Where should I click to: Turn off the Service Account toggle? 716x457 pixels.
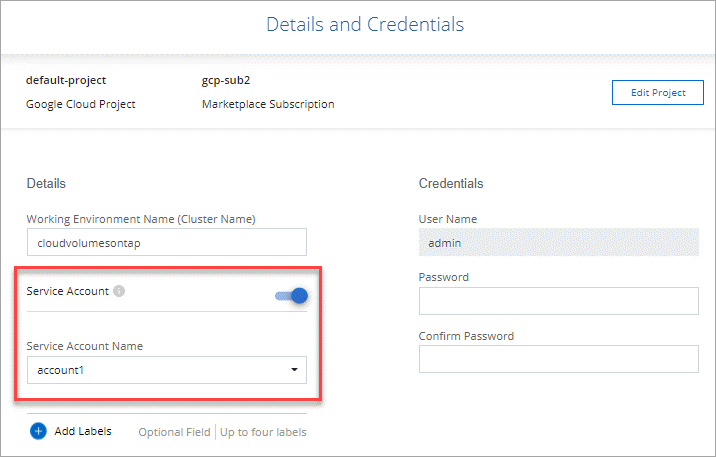pyautogui.click(x=292, y=296)
